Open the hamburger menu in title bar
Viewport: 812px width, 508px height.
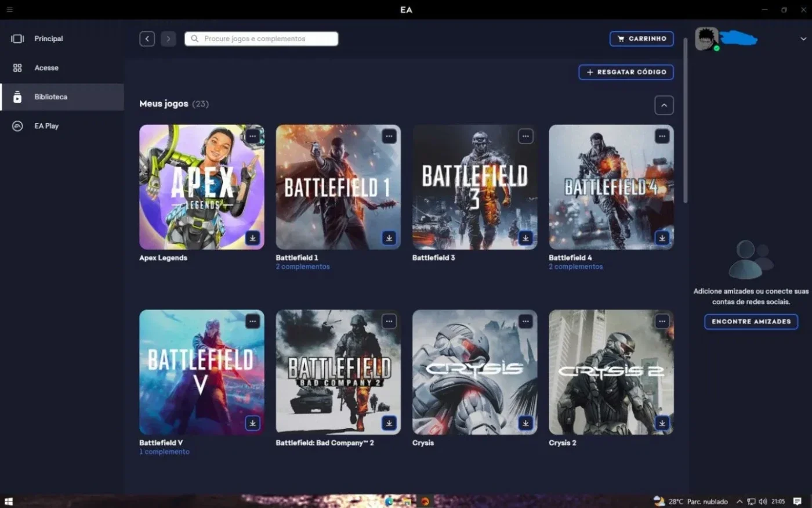coord(10,10)
